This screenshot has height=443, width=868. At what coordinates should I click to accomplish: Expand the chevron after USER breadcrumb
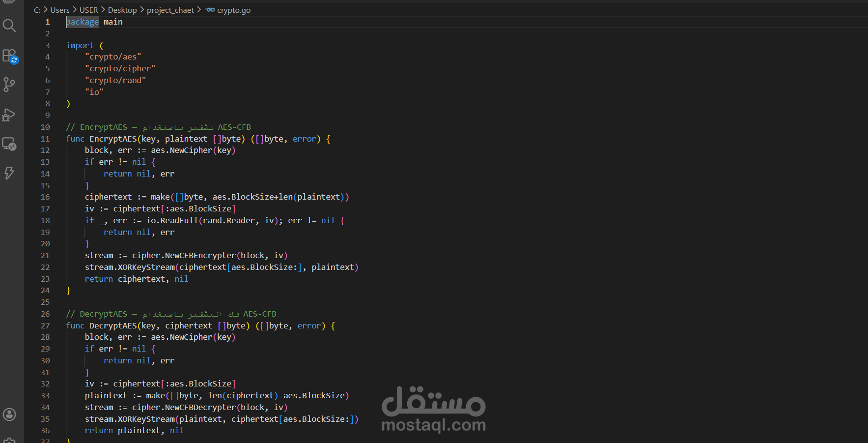(103, 10)
